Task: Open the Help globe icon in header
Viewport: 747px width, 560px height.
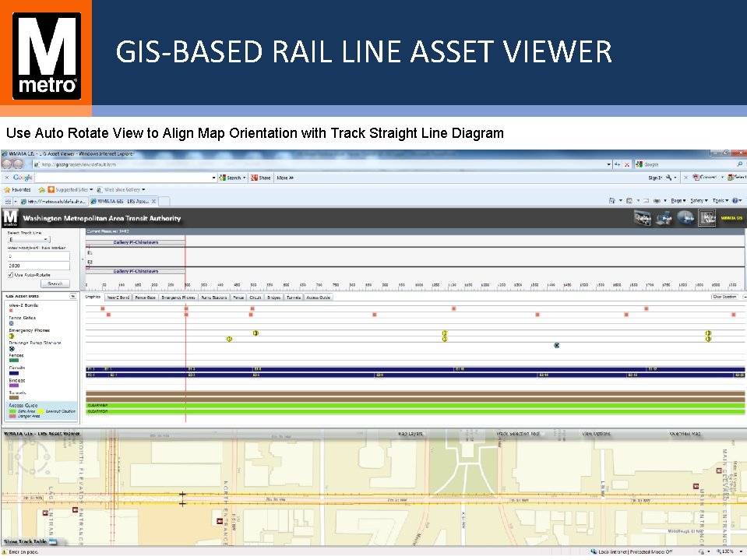Action: click(685, 218)
